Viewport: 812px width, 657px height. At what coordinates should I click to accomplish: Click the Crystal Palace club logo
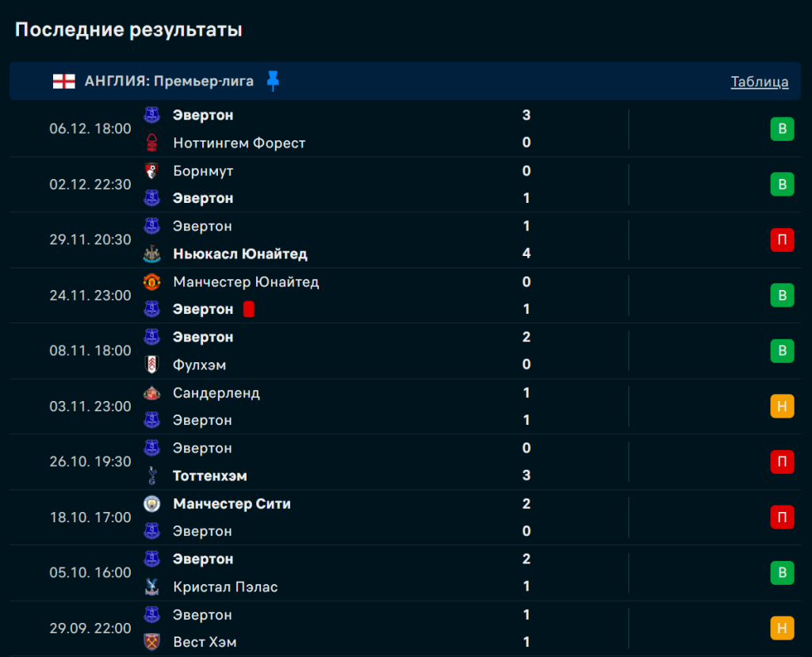[x=151, y=586]
